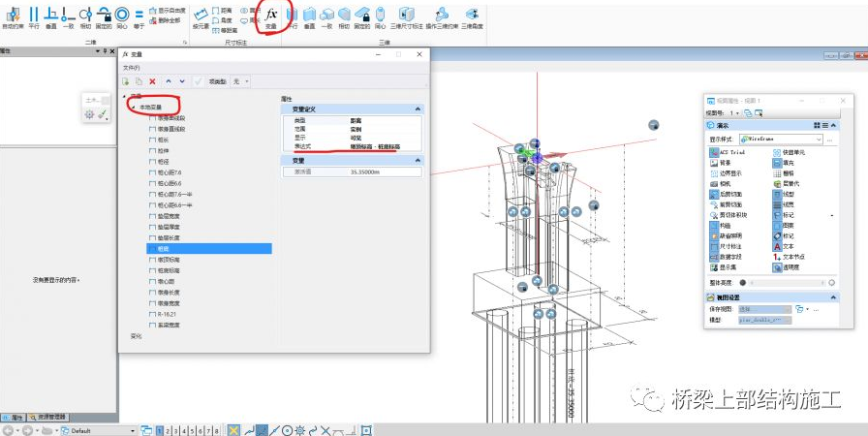This screenshot has width=868, height=436.
Task: Select the 等于 equal constraint tool
Action: pyautogui.click(x=139, y=17)
